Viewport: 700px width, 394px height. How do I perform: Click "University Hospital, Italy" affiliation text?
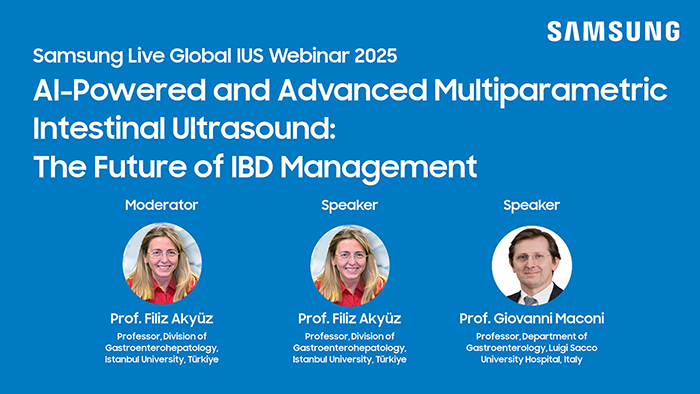coord(532,359)
